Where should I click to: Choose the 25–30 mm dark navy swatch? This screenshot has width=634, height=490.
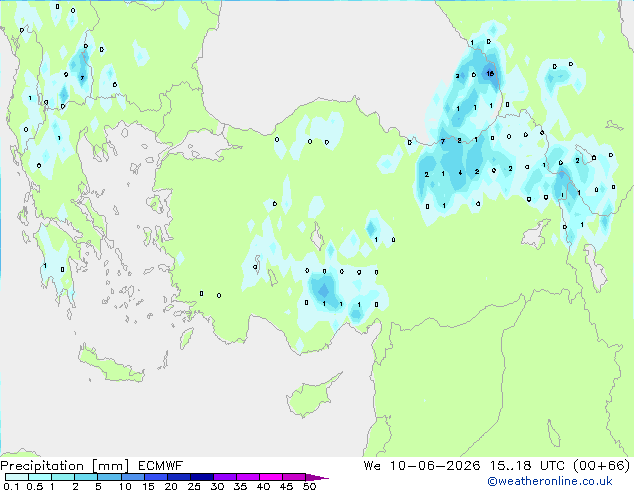point(201,477)
